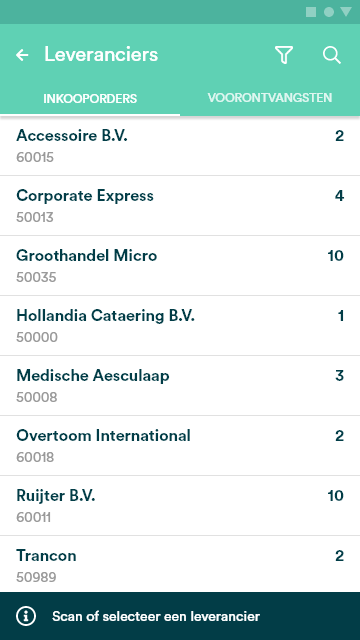
Task: Tap the info icon in bottom bar
Action: 26,616
